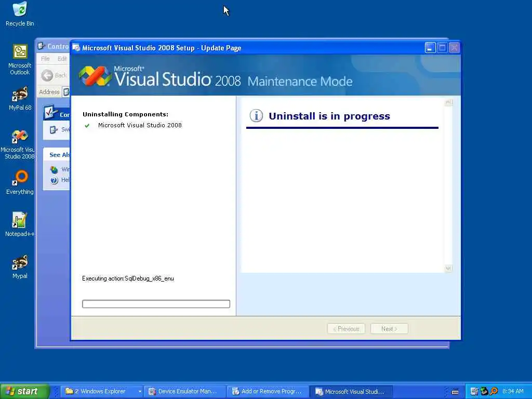
Task: Click the Executing action:SqlDebug_x86_enu status text
Action: 128,278
